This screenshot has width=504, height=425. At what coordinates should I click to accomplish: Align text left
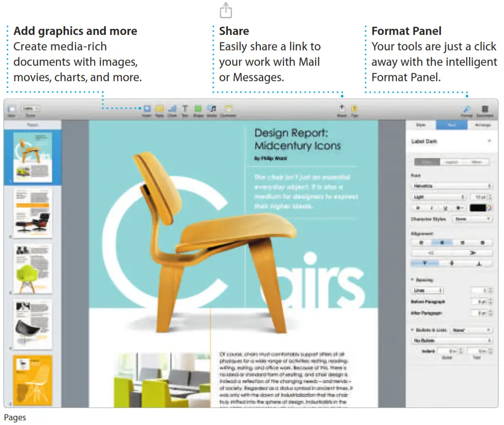coord(421,243)
